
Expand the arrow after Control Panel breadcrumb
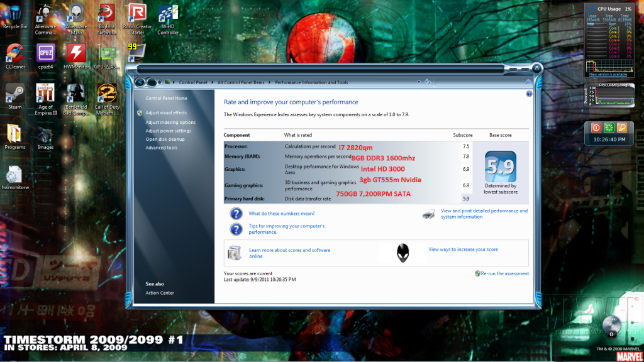[x=213, y=82]
